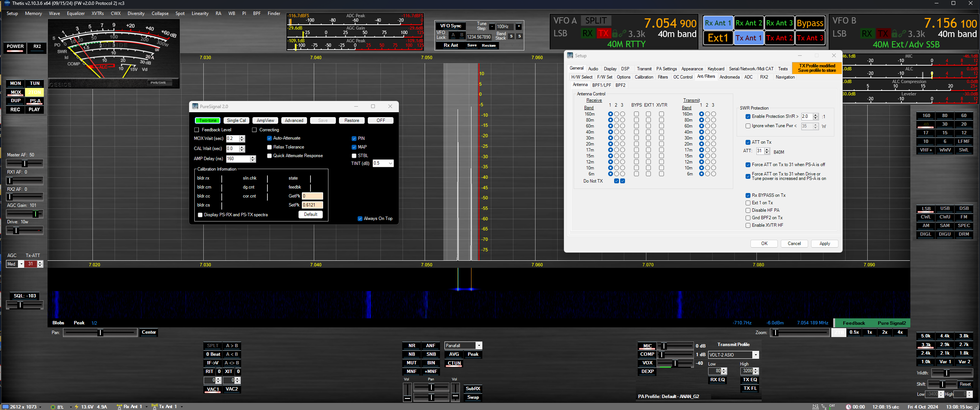This screenshot has width=980, height=410.
Task: Open the AGC Med dropdown
Action: coord(15,264)
